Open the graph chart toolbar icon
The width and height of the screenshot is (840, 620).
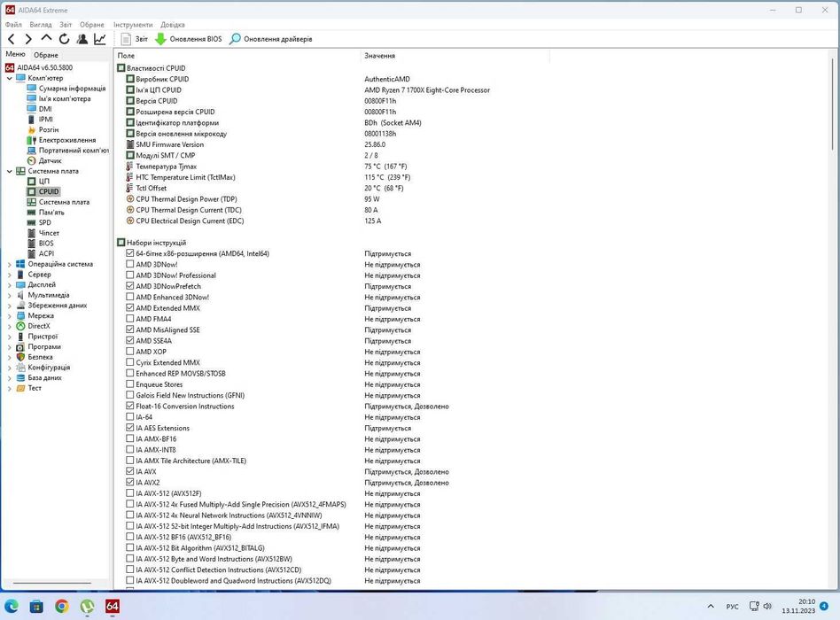point(99,39)
